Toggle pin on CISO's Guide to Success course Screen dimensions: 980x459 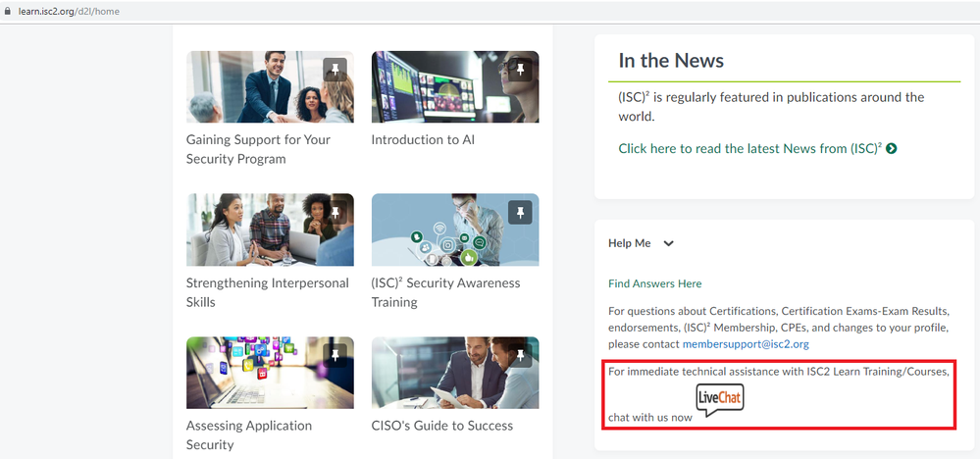521,355
